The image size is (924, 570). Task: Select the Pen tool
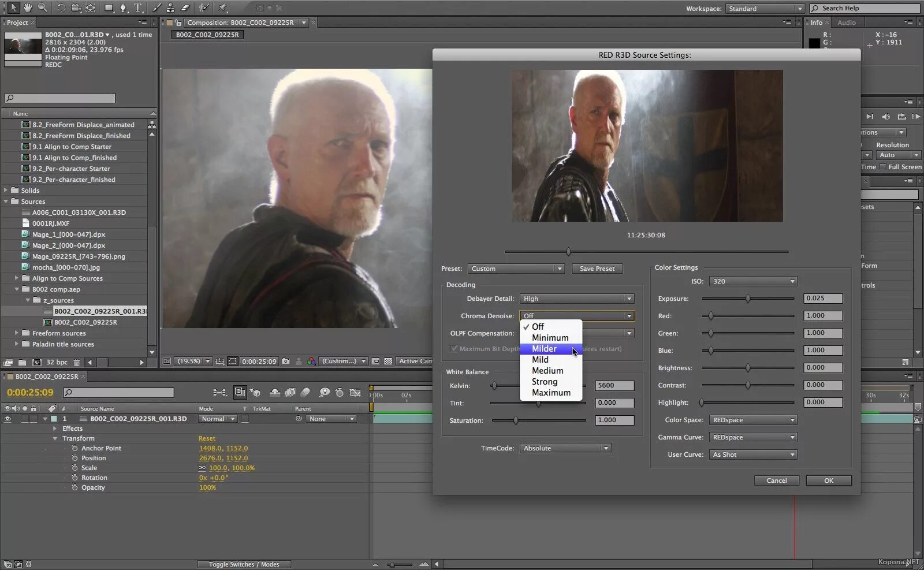[124, 8]
